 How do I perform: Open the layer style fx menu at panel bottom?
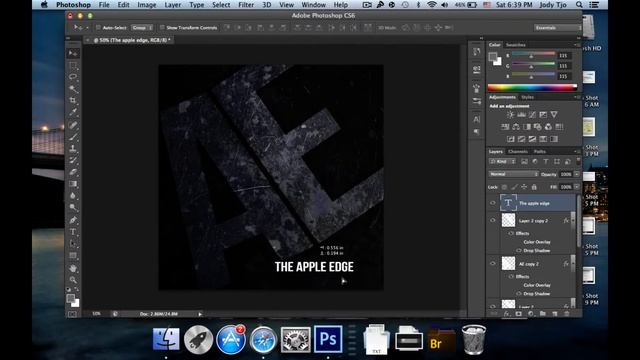507,313
